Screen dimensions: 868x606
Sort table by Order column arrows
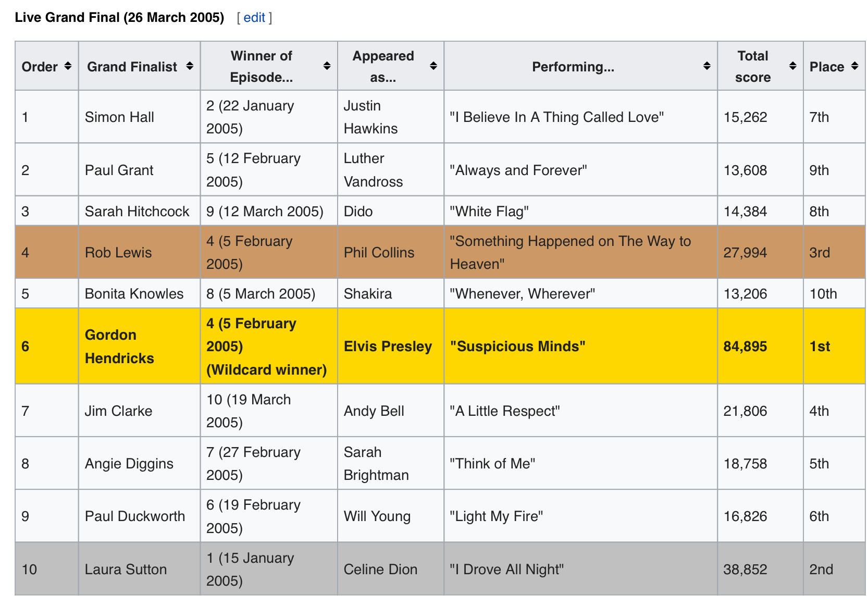pyautogui.click(x=68, y=66)
